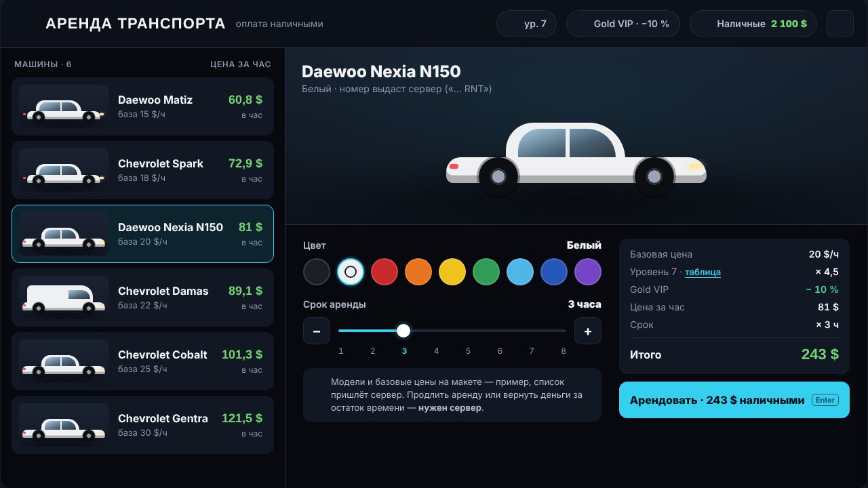This screenshot has width=868, height=488.
Task: Click the large white car preview image
Action: tap(576, 160)
